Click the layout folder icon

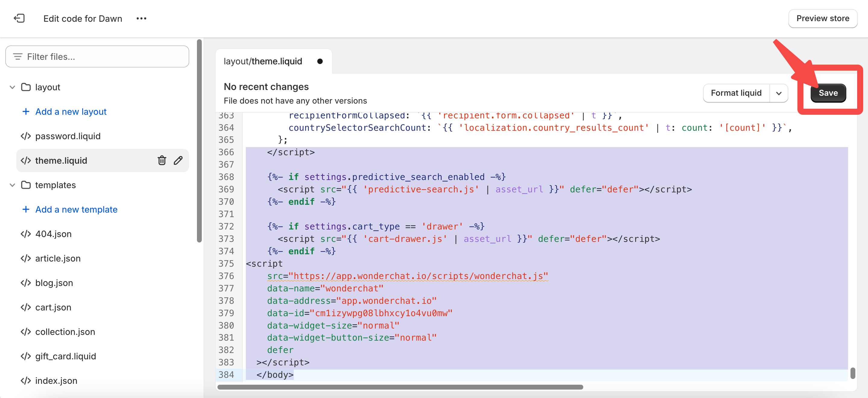pos(26,87)
